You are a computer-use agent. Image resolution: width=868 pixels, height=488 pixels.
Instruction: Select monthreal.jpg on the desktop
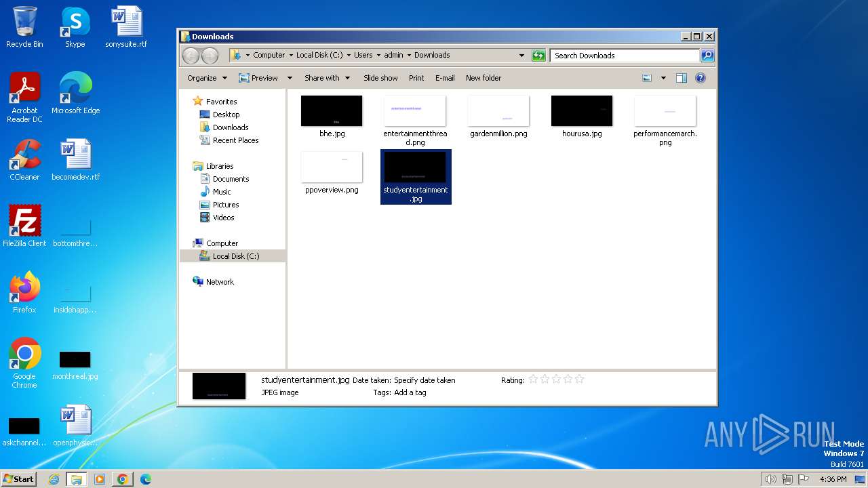coord(75,365)
